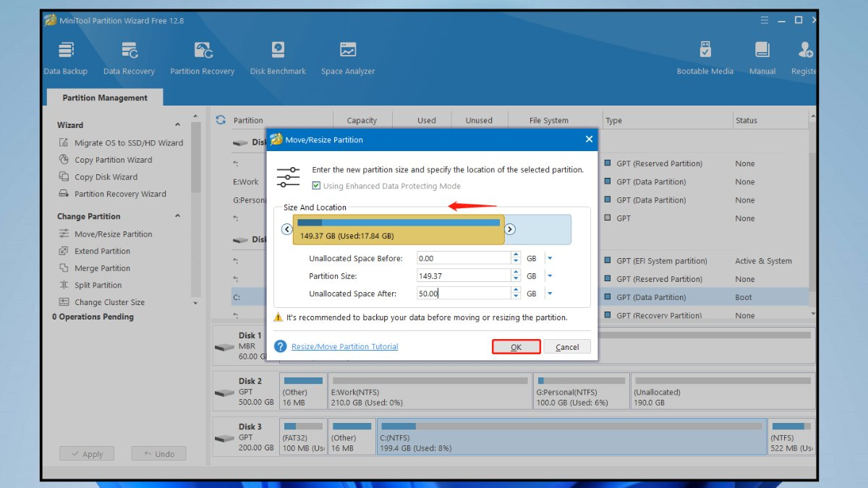Increase Unallocated Space After using the stepper
The height and width of the screenshot is (488, 868).
[x=515, y=289]
